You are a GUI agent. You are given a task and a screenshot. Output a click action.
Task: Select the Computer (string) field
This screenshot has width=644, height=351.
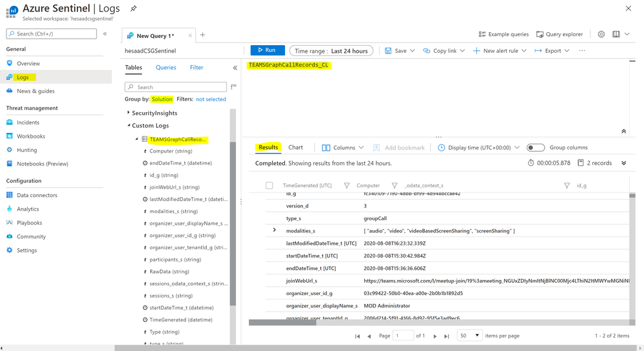(170, 151)
